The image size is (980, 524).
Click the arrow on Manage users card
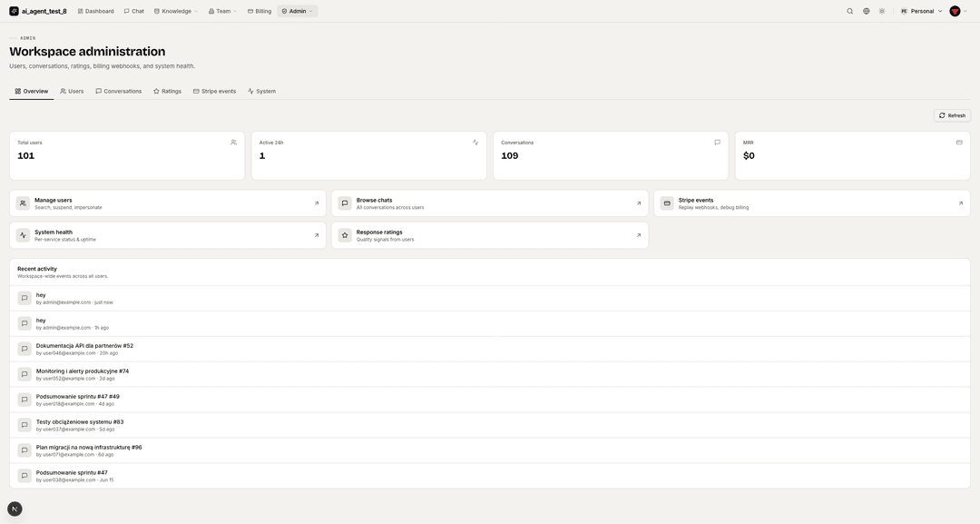click(x=317, y=203)
